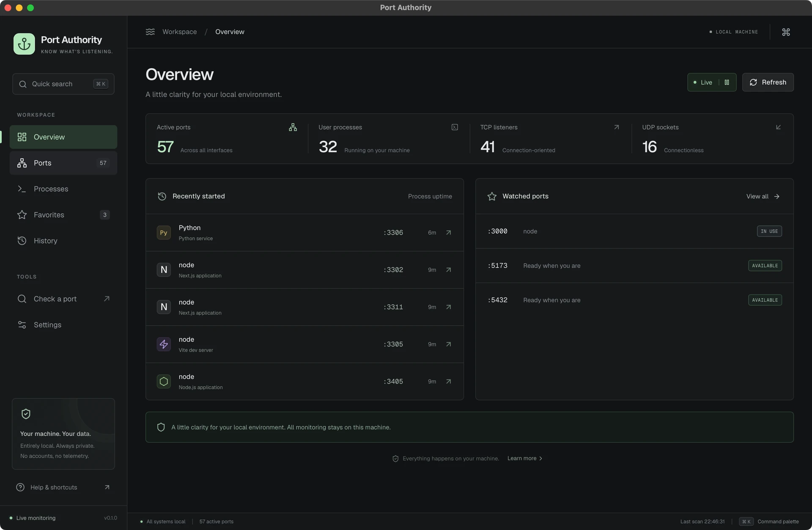Click the v0.1.0 version label

(x=110, y=518)
